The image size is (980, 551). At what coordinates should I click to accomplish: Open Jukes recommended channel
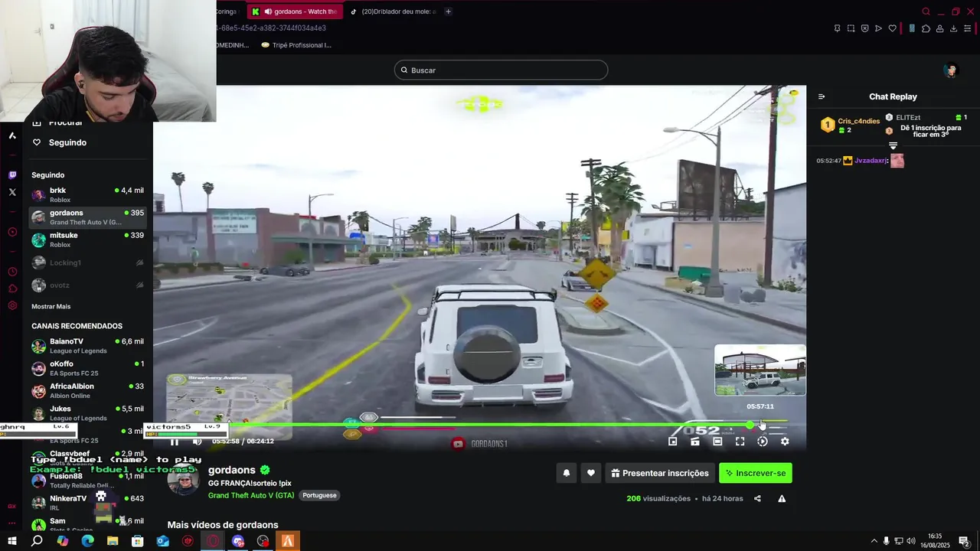tap(87, 413)
